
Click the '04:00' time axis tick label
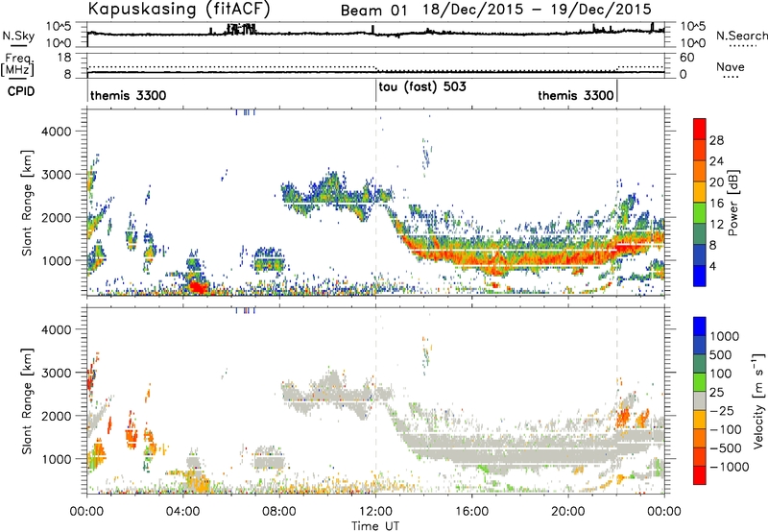(182, 512)
